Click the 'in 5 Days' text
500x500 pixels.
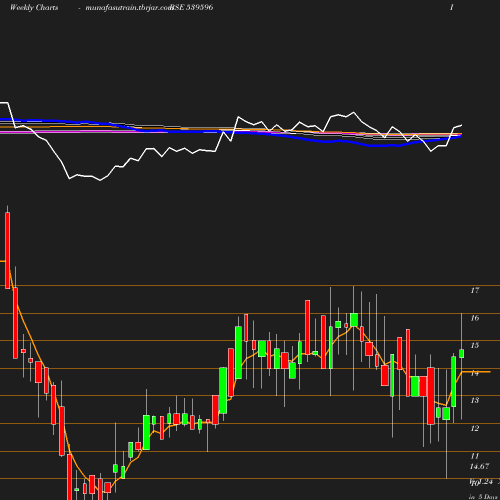click(483, 497)
